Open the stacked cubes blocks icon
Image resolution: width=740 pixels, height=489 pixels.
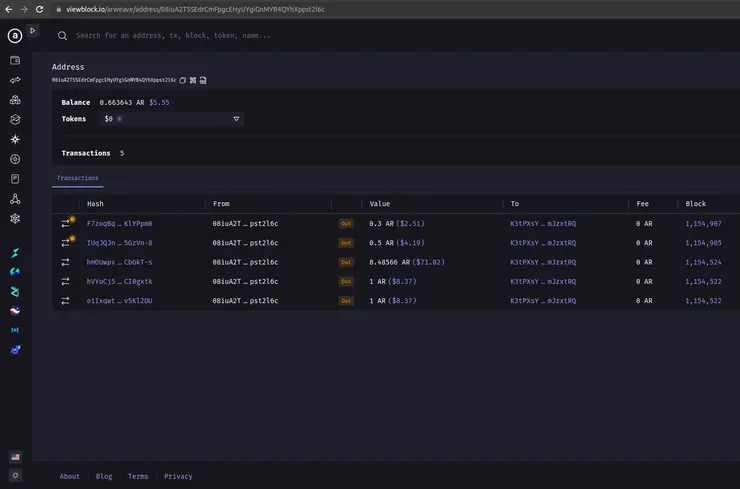(x=15, y=100)
